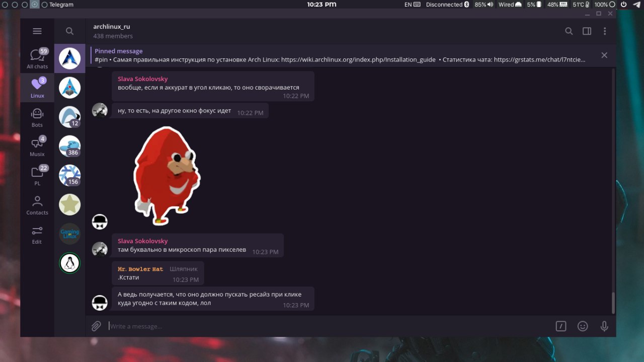Click the 10:23 PM panel clock
The height and width of the screenshot is (362, 644).
321,5
